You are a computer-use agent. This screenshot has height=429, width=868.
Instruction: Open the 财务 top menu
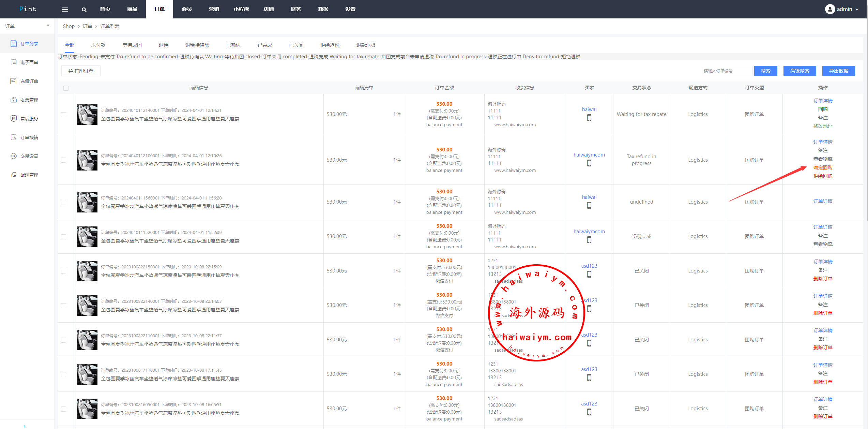click(x=295, y=9)
